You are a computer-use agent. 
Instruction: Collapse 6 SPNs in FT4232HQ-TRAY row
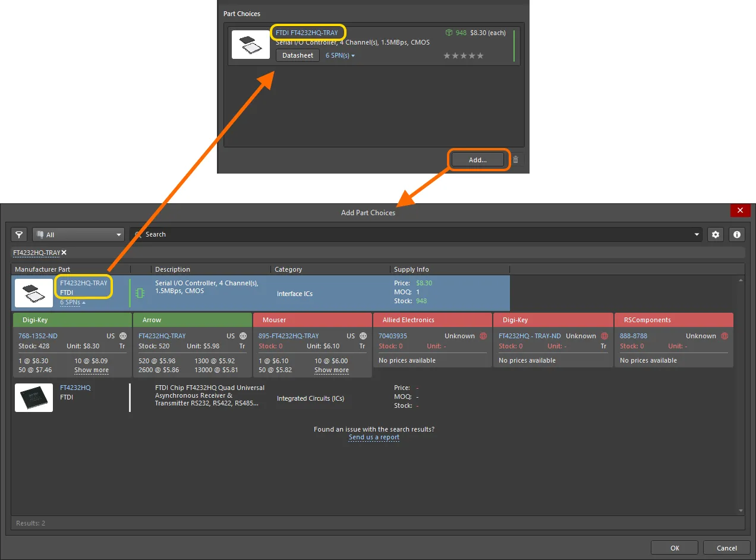point(73,302)
